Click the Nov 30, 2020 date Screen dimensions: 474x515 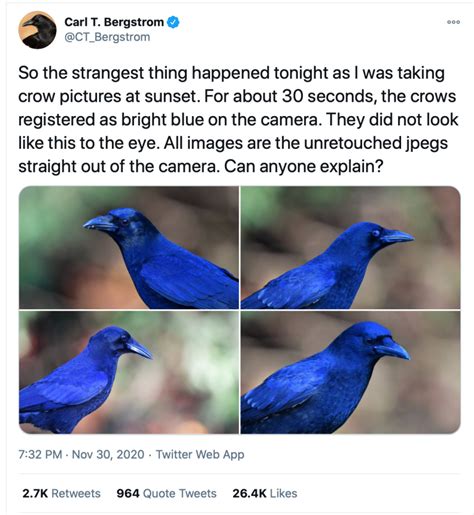coord(108,454)
